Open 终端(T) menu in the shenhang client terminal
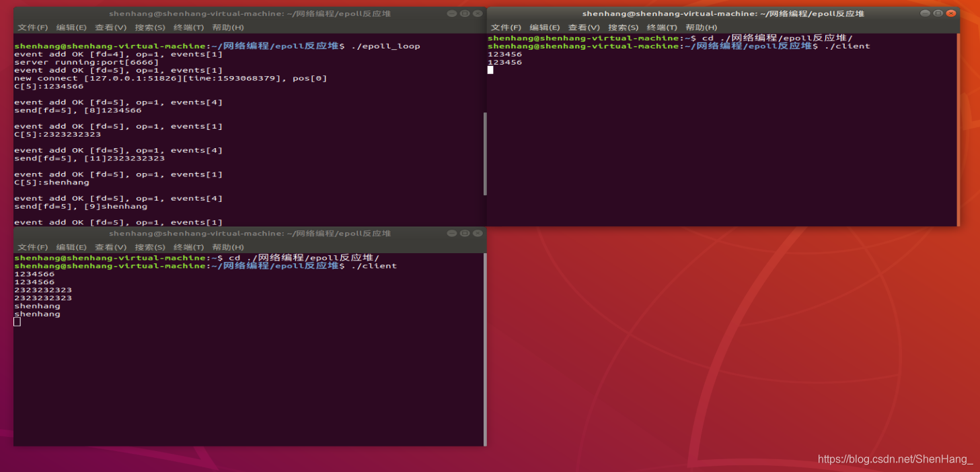The image size is (980, 472). [x=188, y=247]
